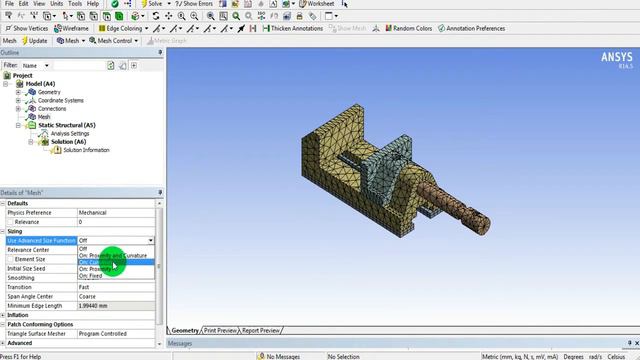
Task: Click the Advanced Size Function dropdown arrow
Action: tap(151, 241)
